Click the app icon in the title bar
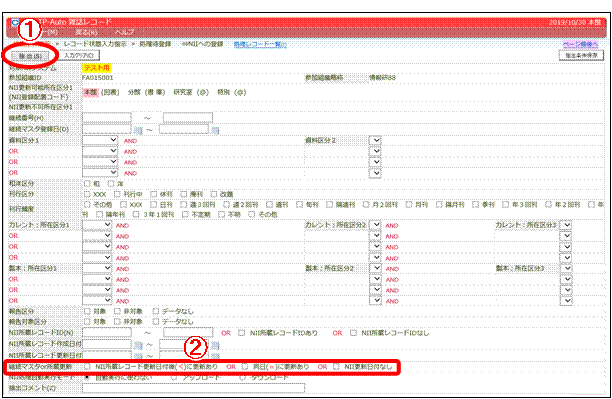 tap(14, 22)
